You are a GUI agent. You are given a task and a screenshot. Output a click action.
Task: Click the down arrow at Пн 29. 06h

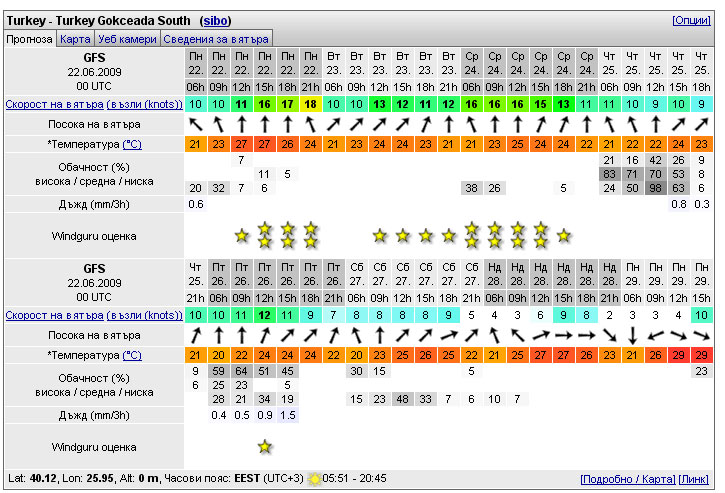(x=632, y=335)
